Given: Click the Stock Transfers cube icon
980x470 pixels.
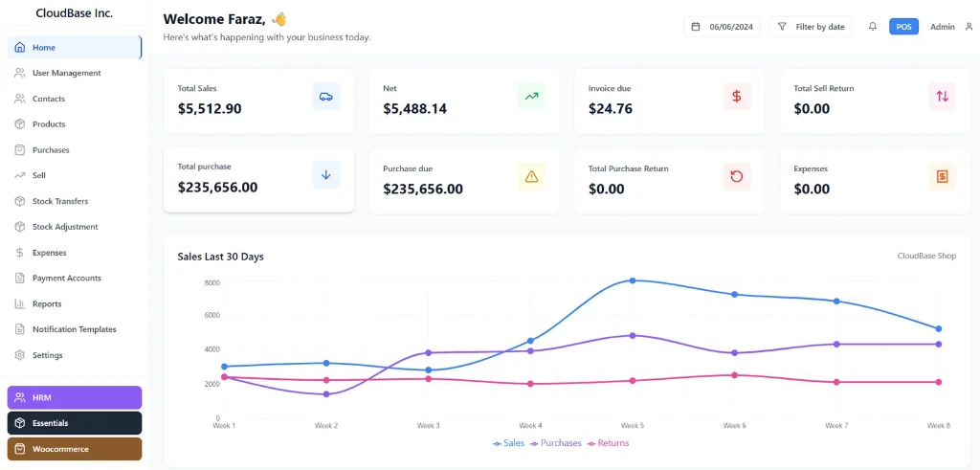Looking at the screenshot, I should click(20, 201).
